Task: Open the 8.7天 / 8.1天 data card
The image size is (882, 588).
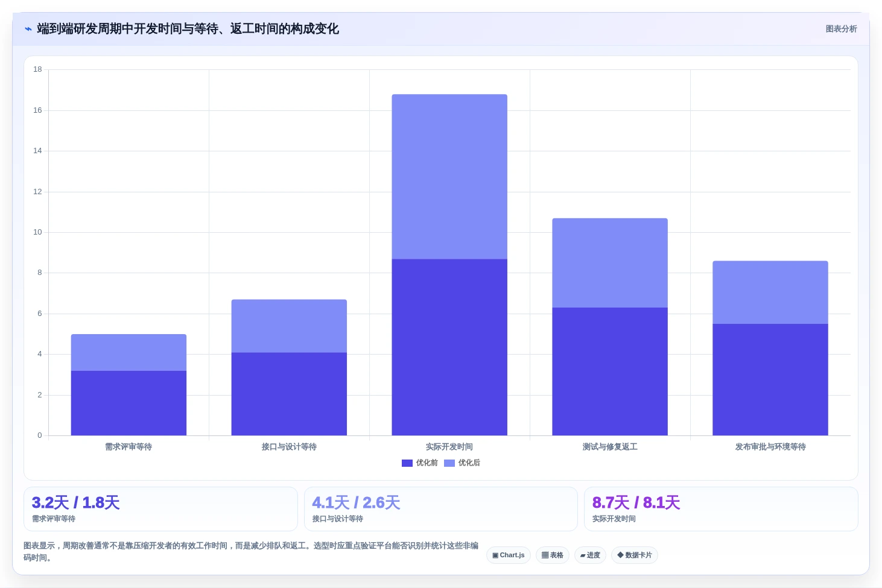Action: point(721,509)
